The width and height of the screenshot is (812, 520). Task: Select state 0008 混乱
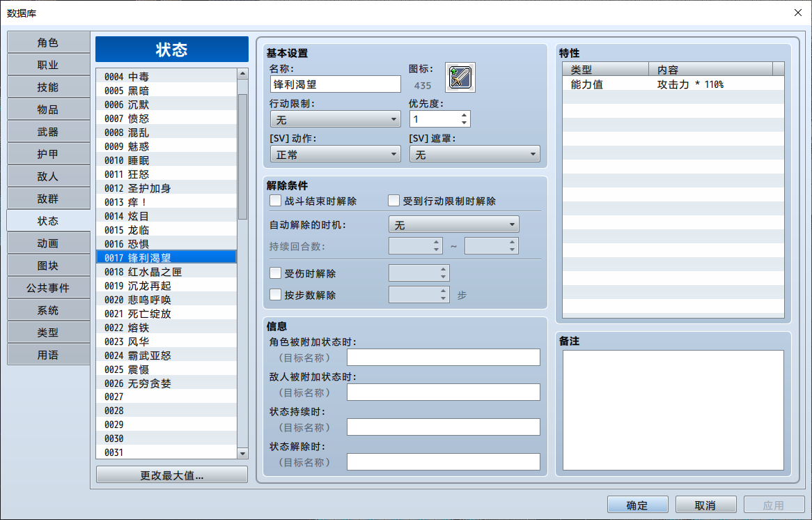[x=166, y=132]
